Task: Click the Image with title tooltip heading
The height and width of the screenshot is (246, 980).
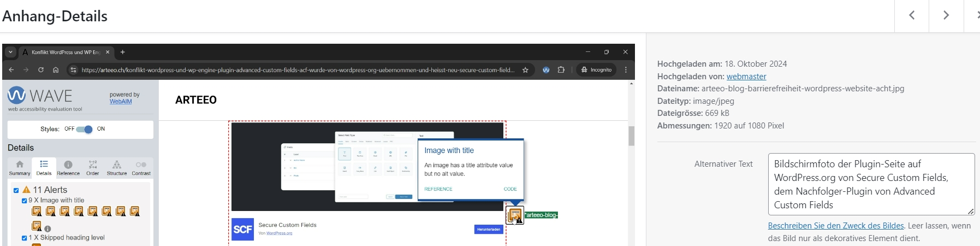Action: click(x=449, y=150)
